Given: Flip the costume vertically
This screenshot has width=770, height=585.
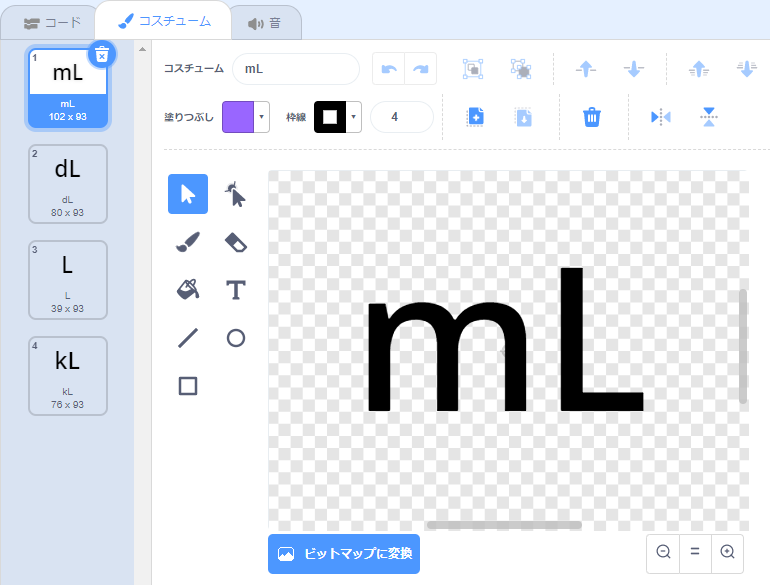Looking at the screenshot, I should [x=709, y=117].
